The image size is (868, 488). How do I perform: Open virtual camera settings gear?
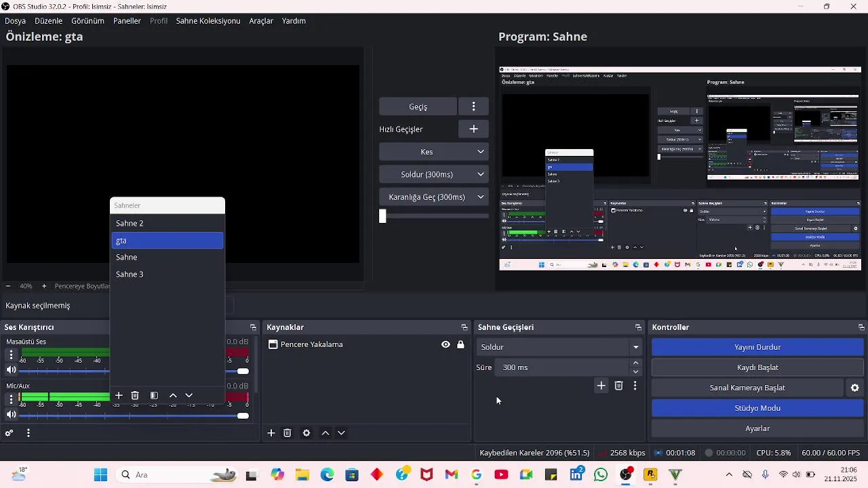[855, 388]
